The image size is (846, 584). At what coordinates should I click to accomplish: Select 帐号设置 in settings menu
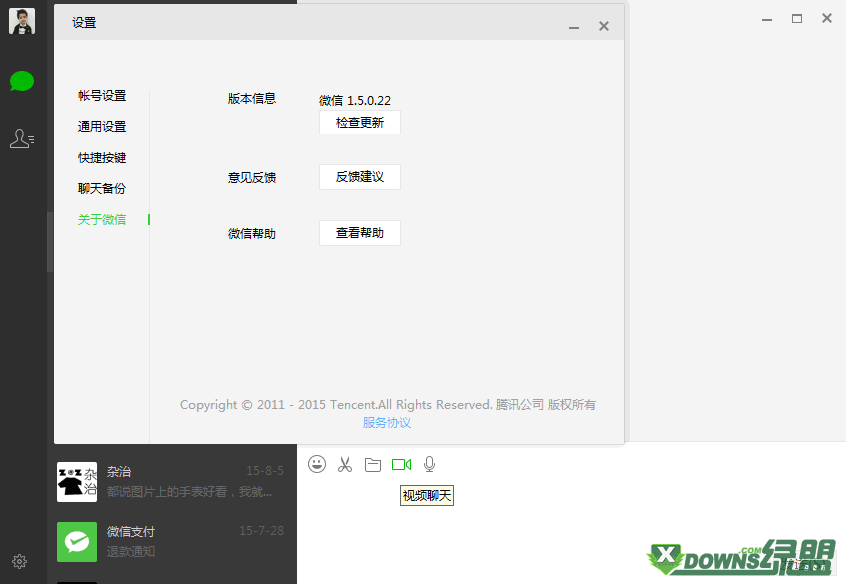[102, 96]
